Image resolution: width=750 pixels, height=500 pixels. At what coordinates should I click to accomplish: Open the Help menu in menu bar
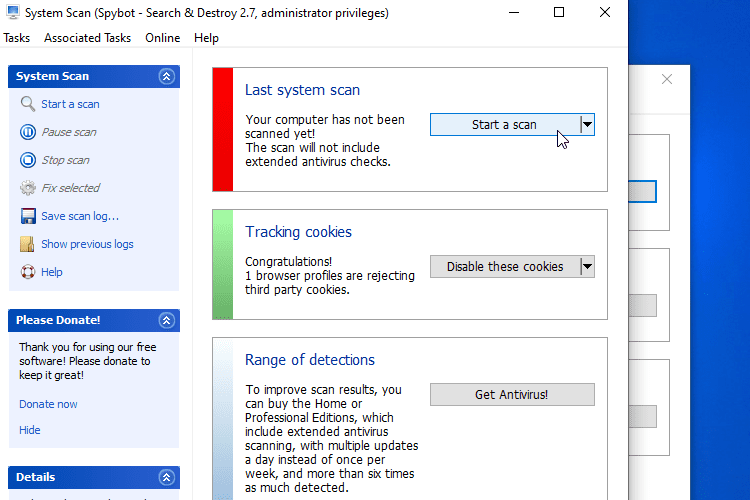pyautogui.click(x=206, y=38)
